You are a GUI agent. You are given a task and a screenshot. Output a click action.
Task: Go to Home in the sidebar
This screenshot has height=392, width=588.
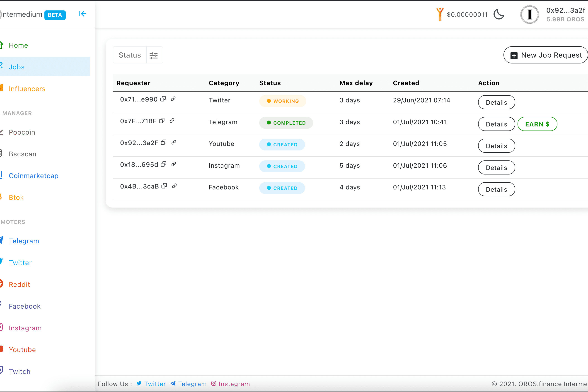pos(18,45)
